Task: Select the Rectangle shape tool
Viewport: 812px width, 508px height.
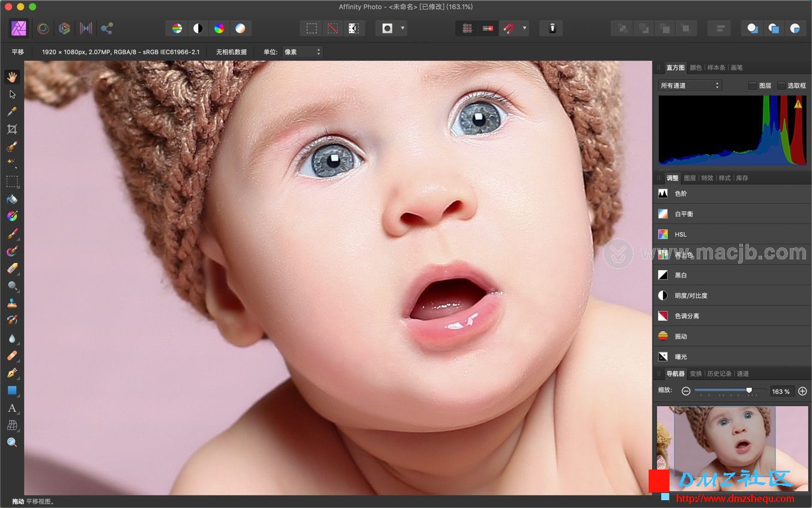Action: point(12,390)
